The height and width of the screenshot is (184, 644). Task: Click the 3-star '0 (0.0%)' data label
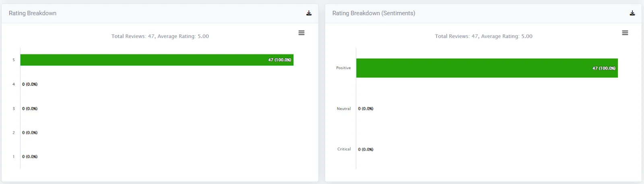pyautogui.click(x=30, y=109)
